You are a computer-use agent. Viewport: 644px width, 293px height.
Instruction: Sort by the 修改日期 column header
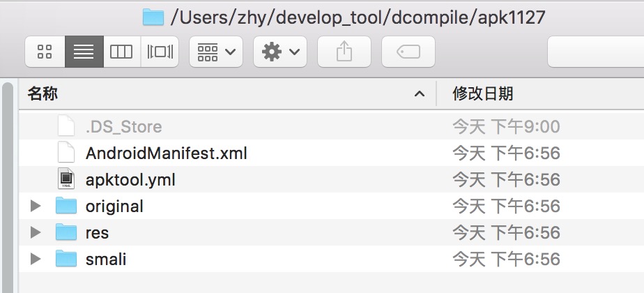(482, 94)
